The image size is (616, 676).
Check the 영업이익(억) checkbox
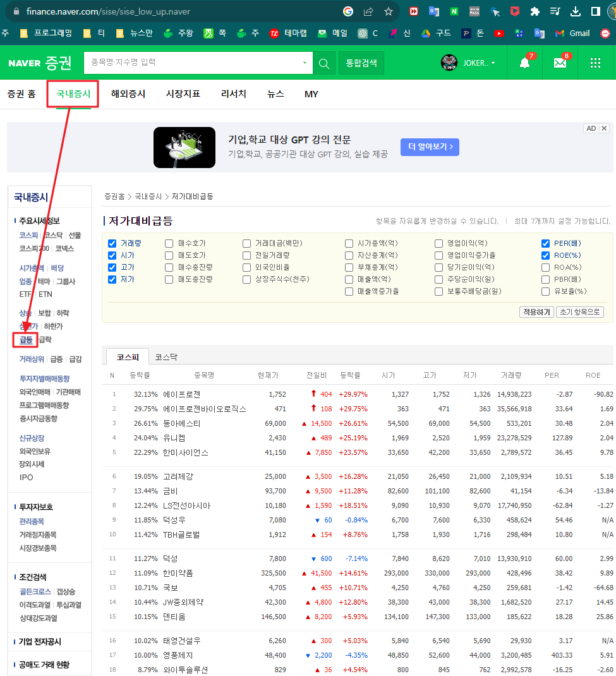[439, 244]
